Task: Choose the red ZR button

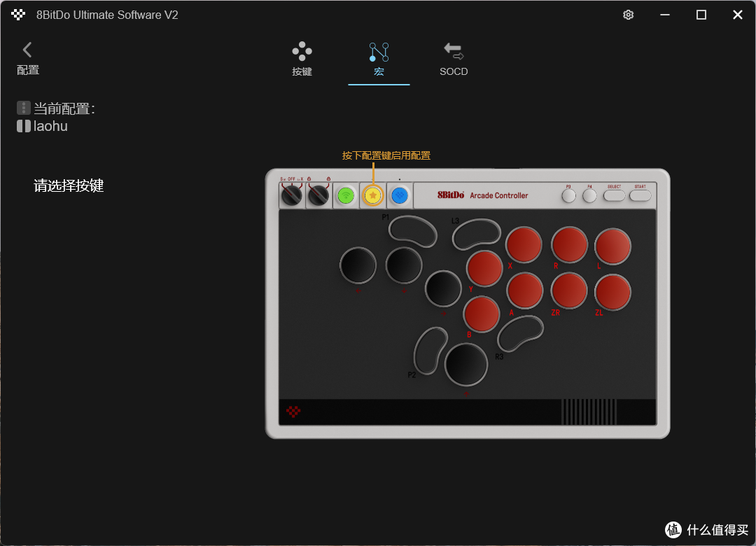Action: 569,290
